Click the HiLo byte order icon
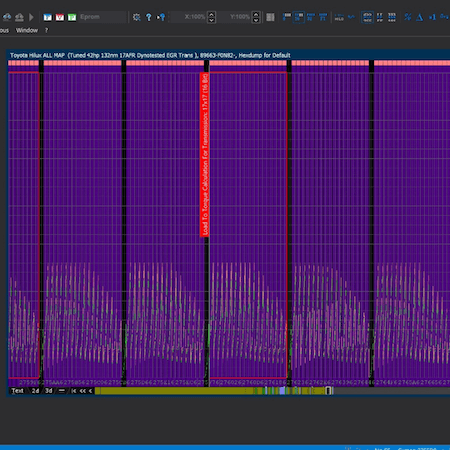Image resolution: width=450 pixels, height=450 pixels. 339,17
